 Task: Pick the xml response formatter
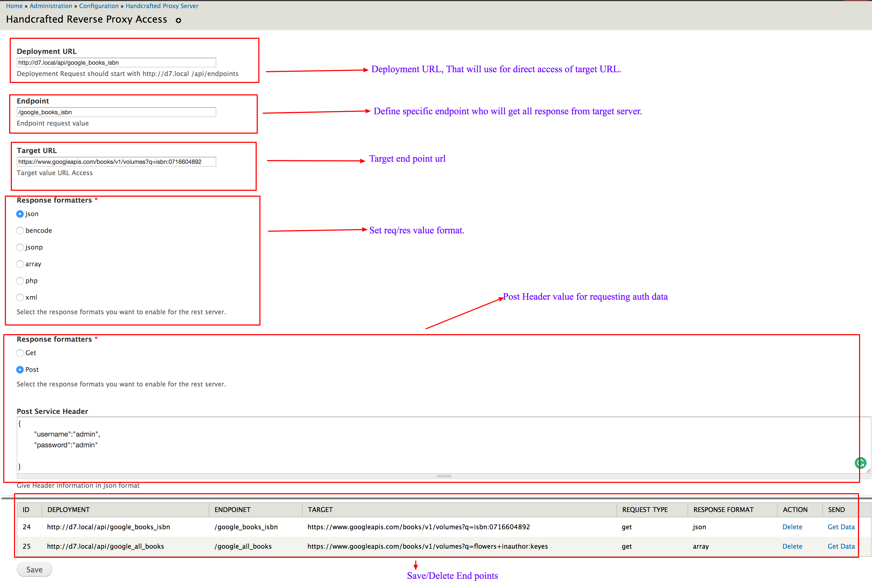[x=20, y=298]
